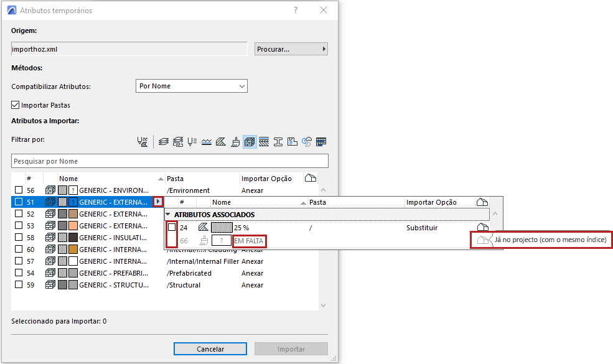The height and width of the screenshot is (364, 613).
Task: Sort main list by Pasta column header
Action: (175, 179)
